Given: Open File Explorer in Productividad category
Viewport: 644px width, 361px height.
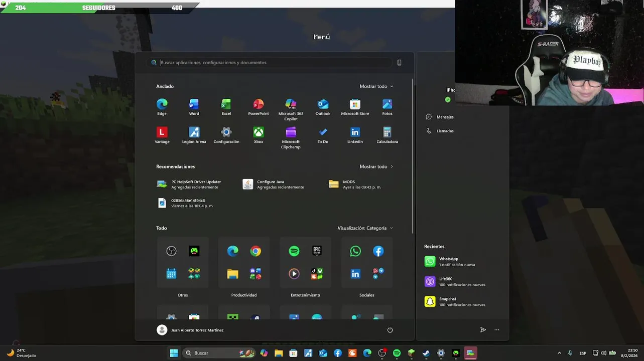Looking at the screenshot, I should coord(232,274).
